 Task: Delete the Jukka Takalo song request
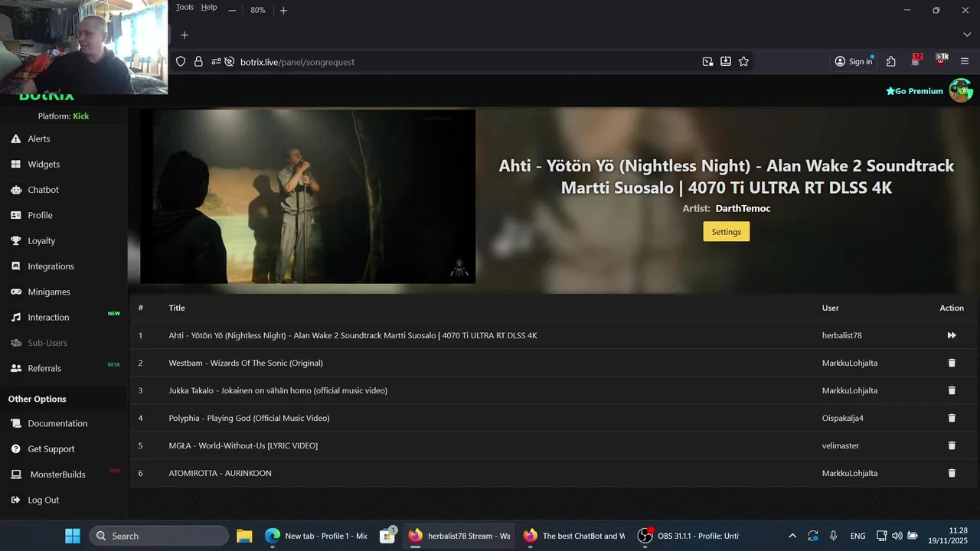952,390
